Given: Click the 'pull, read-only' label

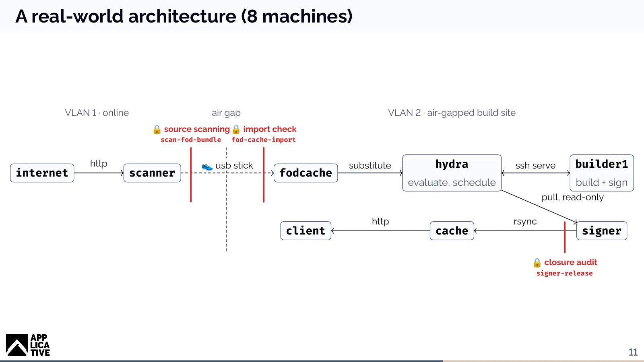Looking at the screenshot, I should [x=573, y=197].
